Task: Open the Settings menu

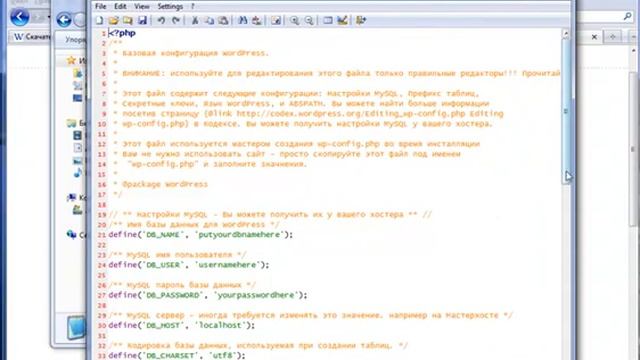Action: (x=170, y=7)
